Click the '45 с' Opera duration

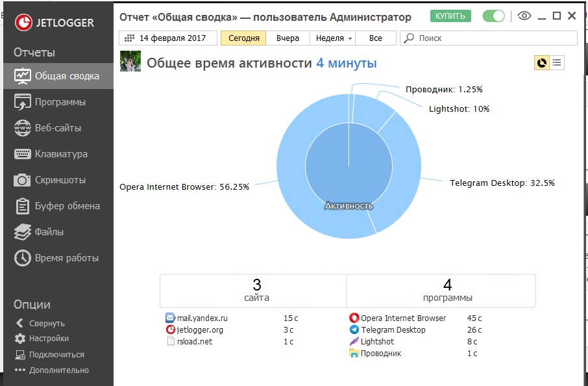474,318
